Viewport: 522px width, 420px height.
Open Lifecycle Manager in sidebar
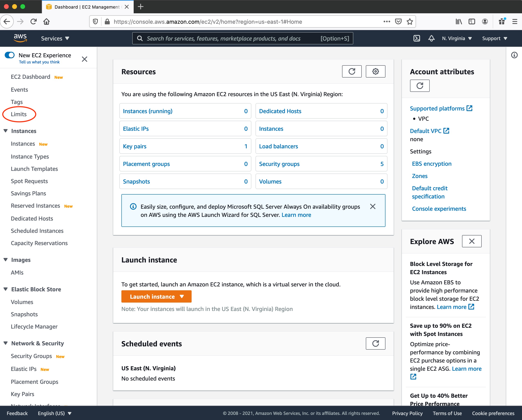(x=34, y=327)
